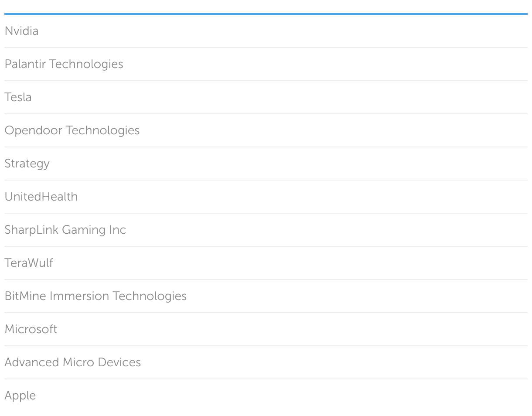
Task: Choose the company listed just above BitMine
Action: tap(28, 263)
